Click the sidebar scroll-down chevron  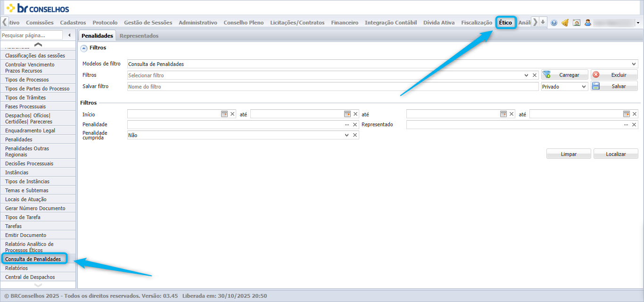pyautogui.click(x=38, y=285)
